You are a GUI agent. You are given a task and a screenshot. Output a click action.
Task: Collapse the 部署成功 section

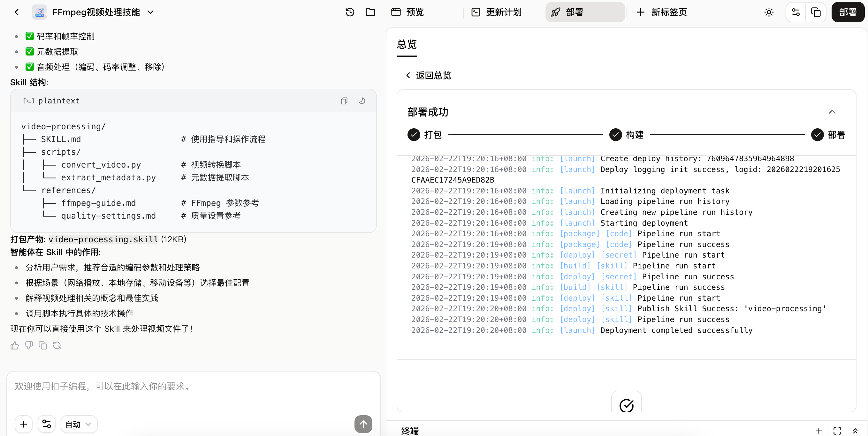(x=832, y=112)
